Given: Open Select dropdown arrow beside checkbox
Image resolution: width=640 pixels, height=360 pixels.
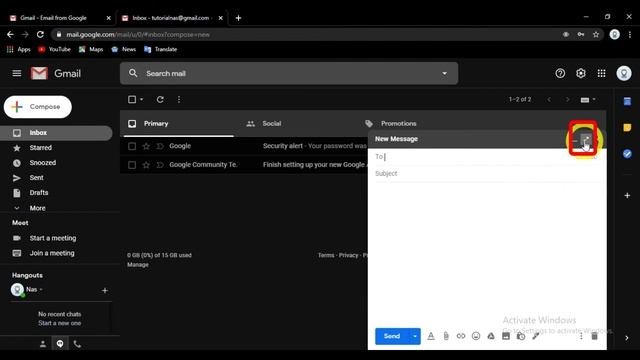Looking at the screenshot, I should (142, 100).
